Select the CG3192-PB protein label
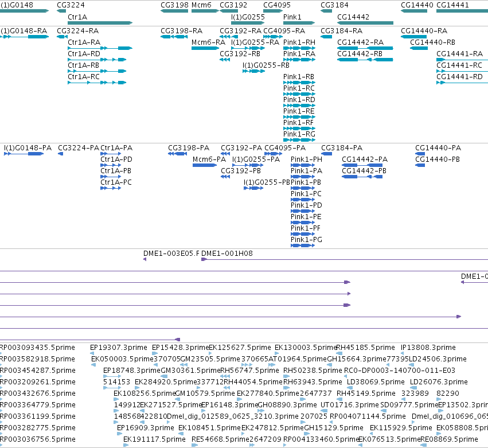This screenshot has height=448, width=488. (241, 172)
